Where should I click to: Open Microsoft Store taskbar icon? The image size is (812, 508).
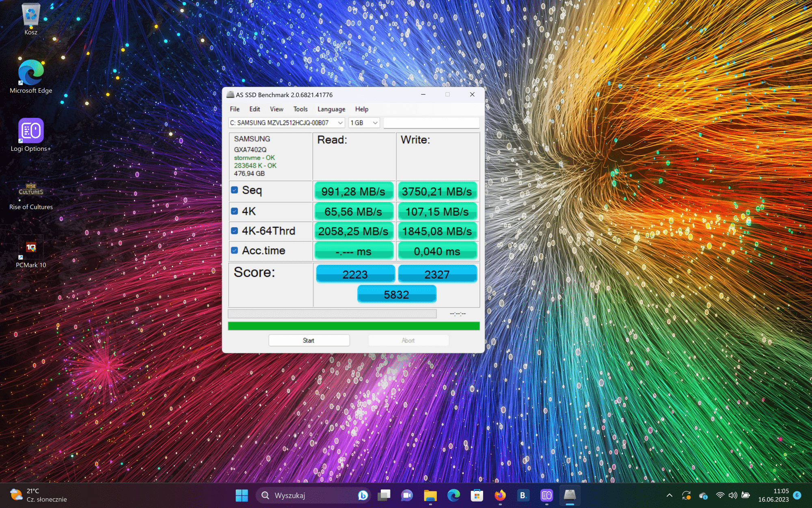pos(477,495)
